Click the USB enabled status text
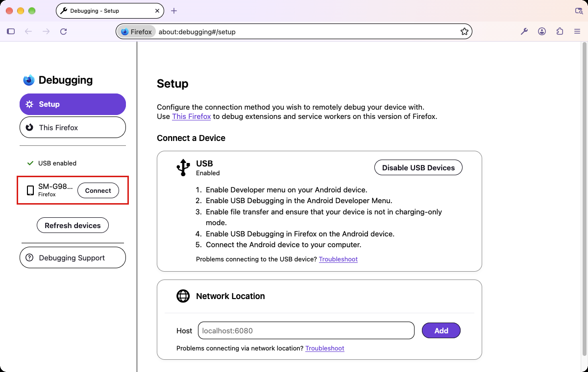Image resolution: width=588 pixels, height=372 pixels. pos(57,163)
